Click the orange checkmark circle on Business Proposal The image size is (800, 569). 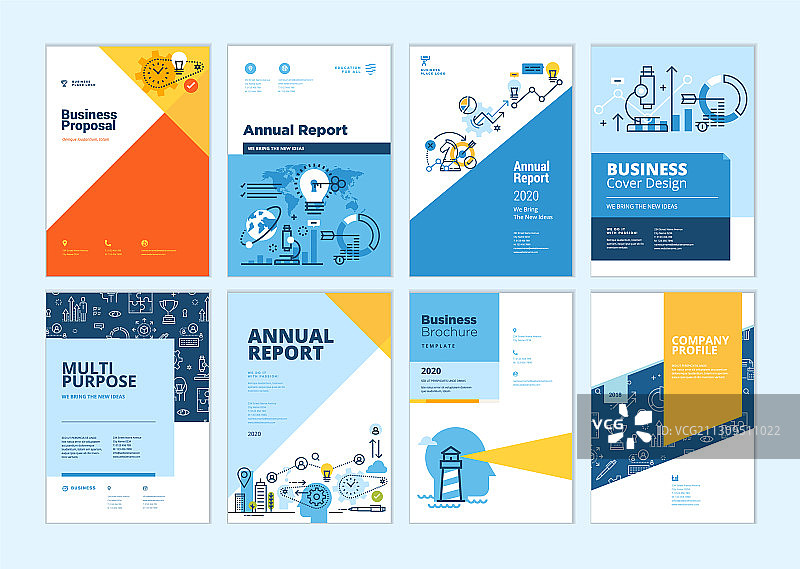(x=191, y=87)
